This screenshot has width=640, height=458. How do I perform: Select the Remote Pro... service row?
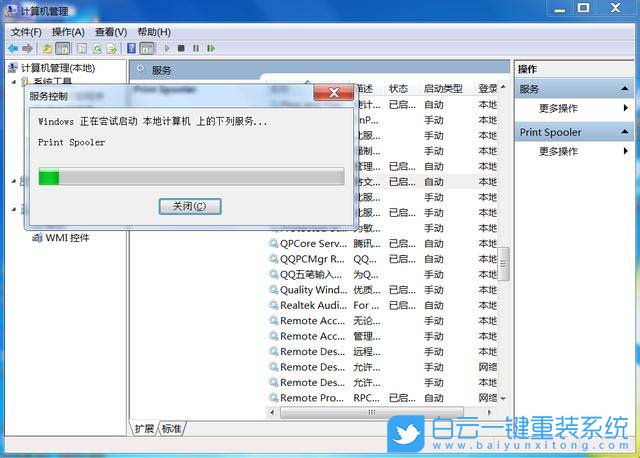[383, 398]
